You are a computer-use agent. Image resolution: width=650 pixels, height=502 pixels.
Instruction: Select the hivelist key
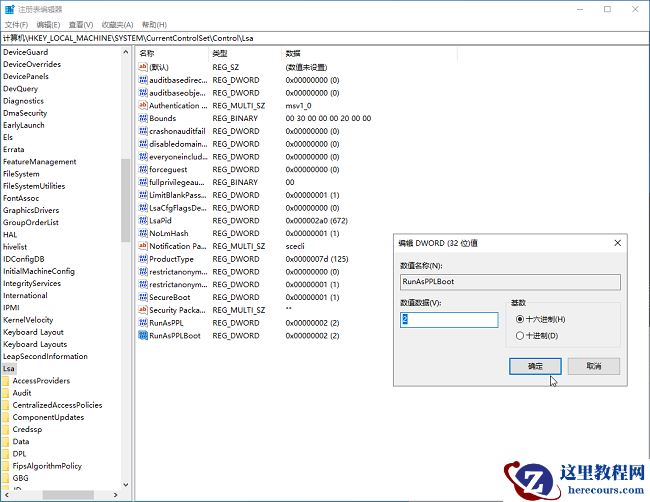click(15, 247)
